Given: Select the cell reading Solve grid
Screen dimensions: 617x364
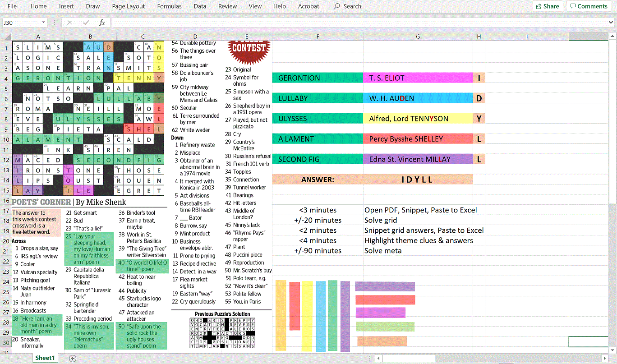Looking at the screenshot, I should click(x=418, y=220).
